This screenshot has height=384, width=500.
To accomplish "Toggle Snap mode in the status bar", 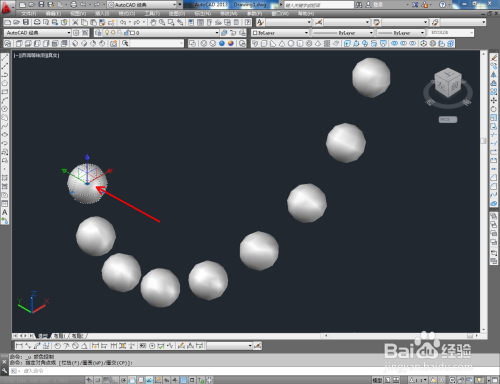I will [98, 380].
